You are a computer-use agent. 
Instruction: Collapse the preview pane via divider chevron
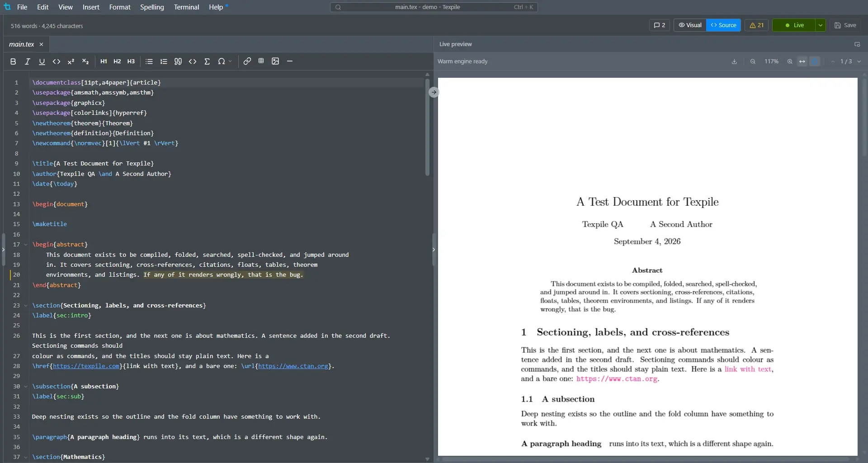tap(434, 250)
